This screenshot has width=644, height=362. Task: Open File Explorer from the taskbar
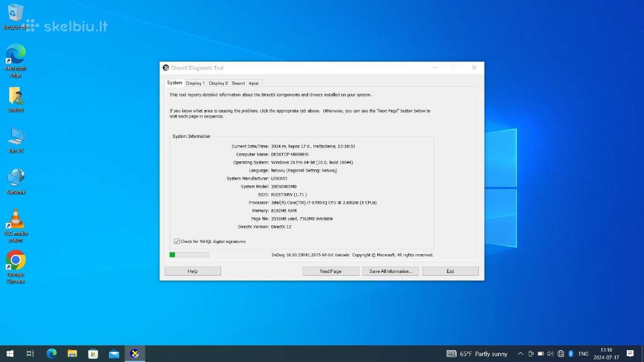point(72,353)
